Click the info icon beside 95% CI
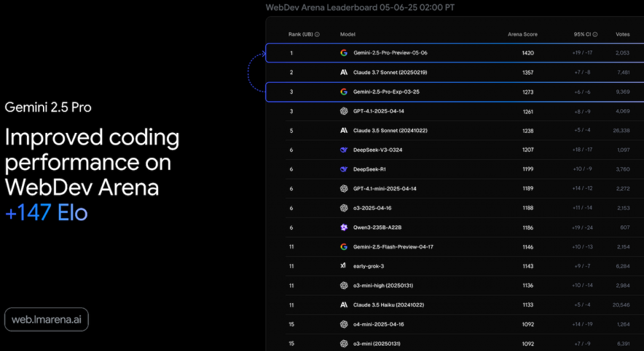 click(x=595, y=35)
